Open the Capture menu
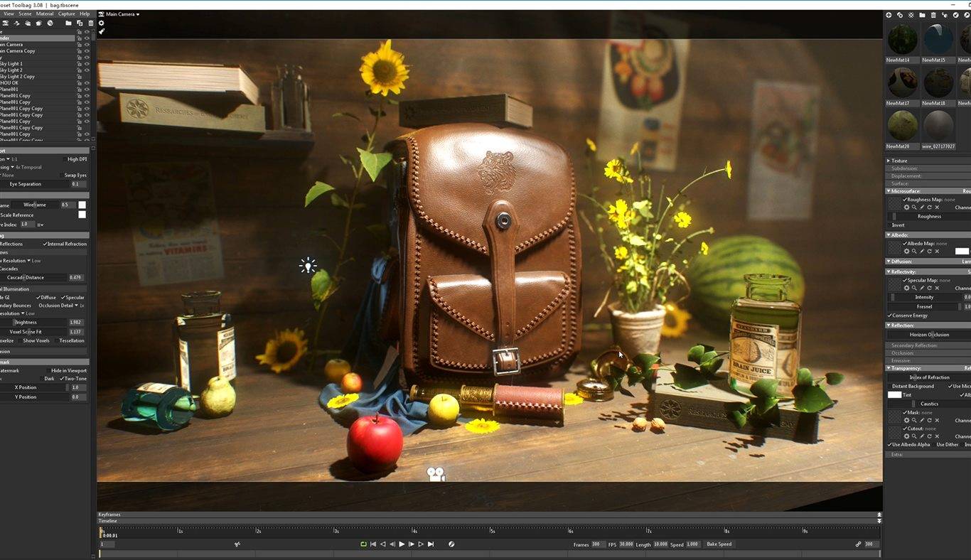 tap(67, 14)
